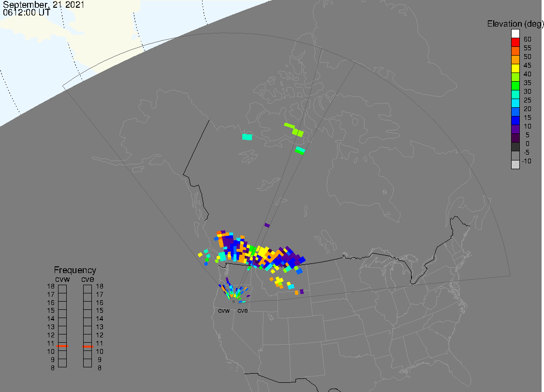Click the cvw column header in Frequency legend
The image size is (544, 392).
[x=62, y=278]
